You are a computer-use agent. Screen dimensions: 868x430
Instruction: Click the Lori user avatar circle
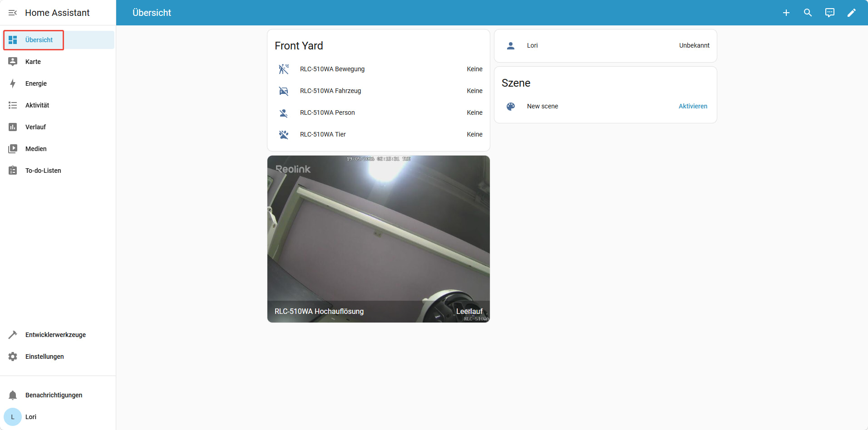[13, 417]
